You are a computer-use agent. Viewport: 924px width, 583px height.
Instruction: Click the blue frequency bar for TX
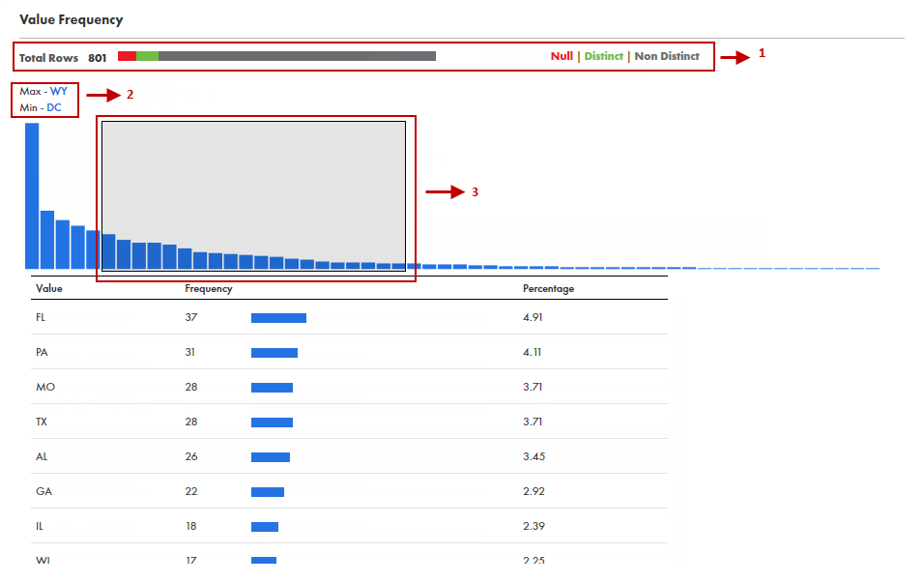[273, 423]
